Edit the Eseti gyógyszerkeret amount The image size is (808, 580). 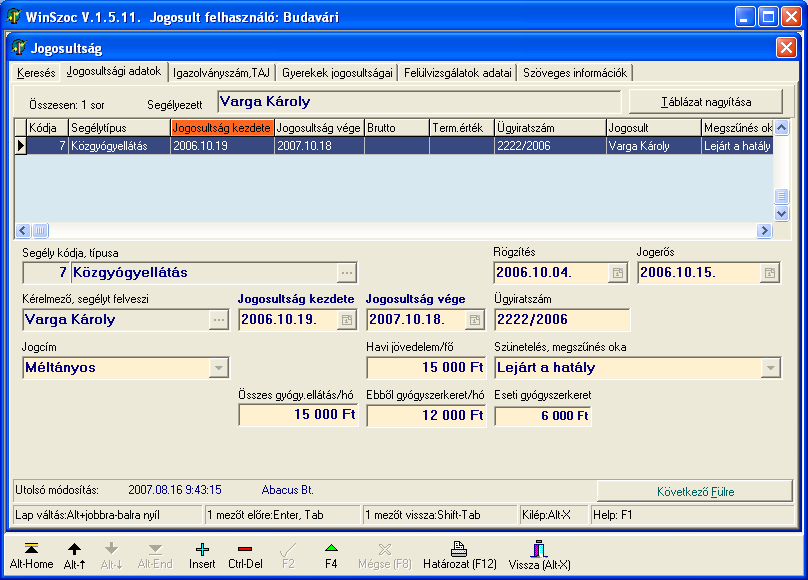click(543, 416)
